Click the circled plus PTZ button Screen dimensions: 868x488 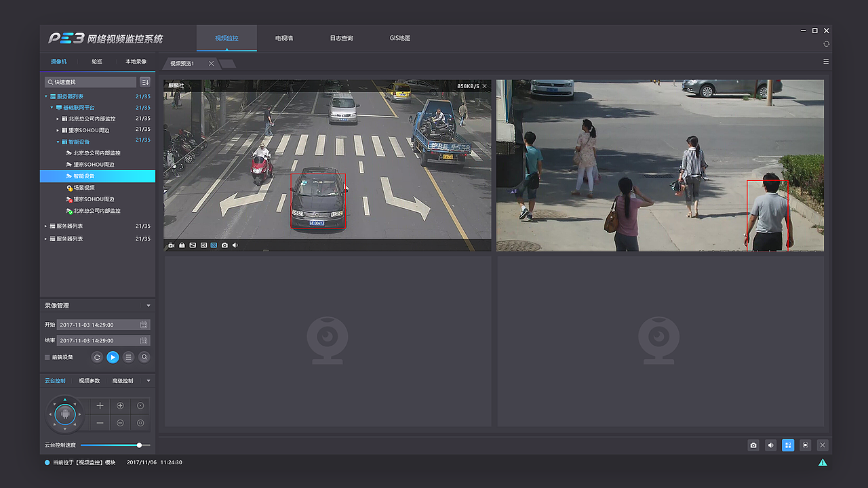click(x=120, y=406)
